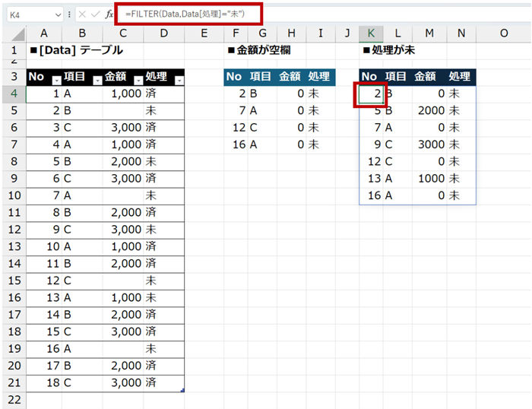This screenshot has width=532, height=409.
Task: Click the Data table resize handle corner
Action: (x=182, y=390)
